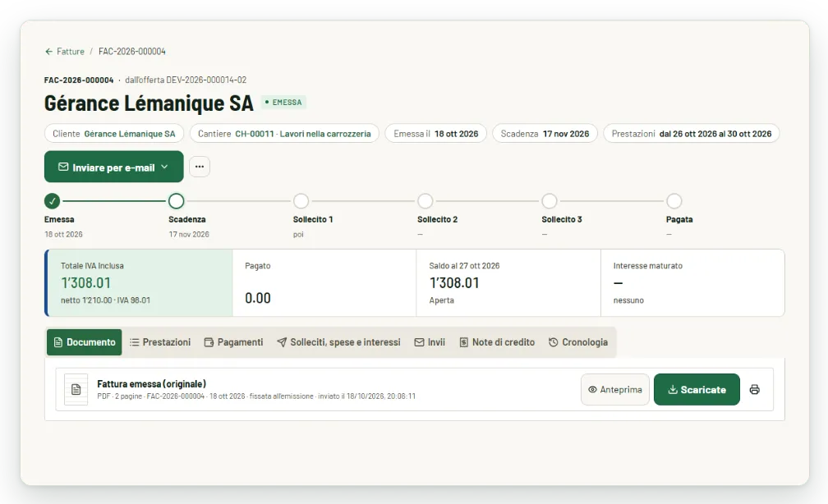Image resolution: width=828 pixels, height=504 pixels.
Task: Click the envelope icon in Inviare per e-mail
Action: point(63,167)
